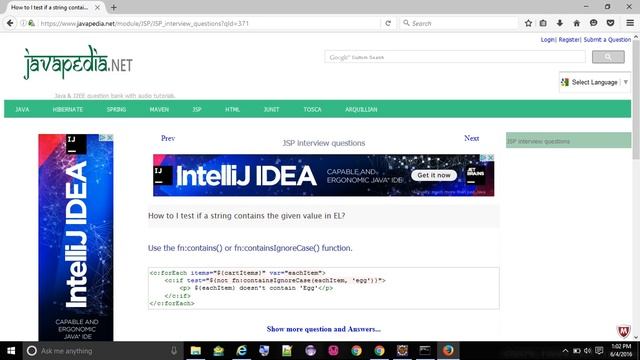Open the HIBERNATE menu item
Viewport: 640px width, 360px height.
click(x=68, y=109)
